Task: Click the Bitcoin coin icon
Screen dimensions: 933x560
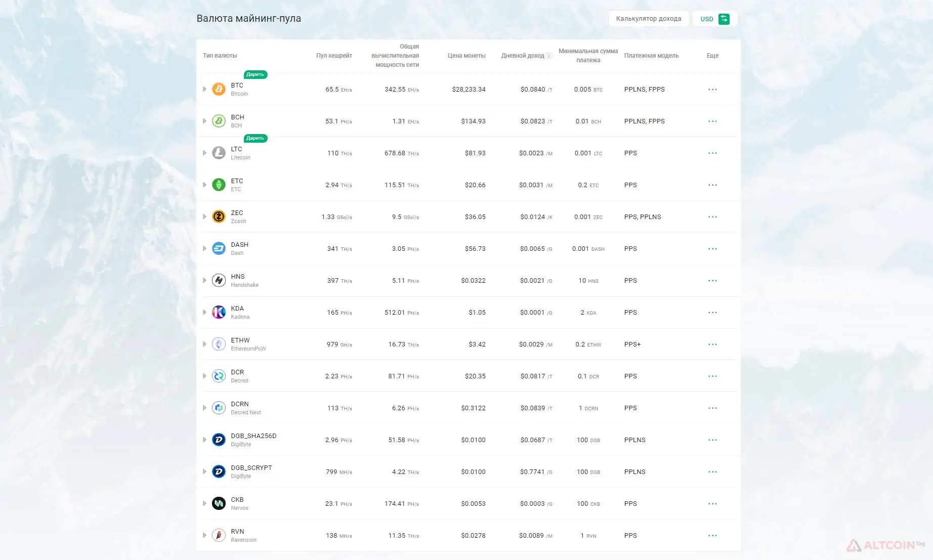Action: point(219,89)
